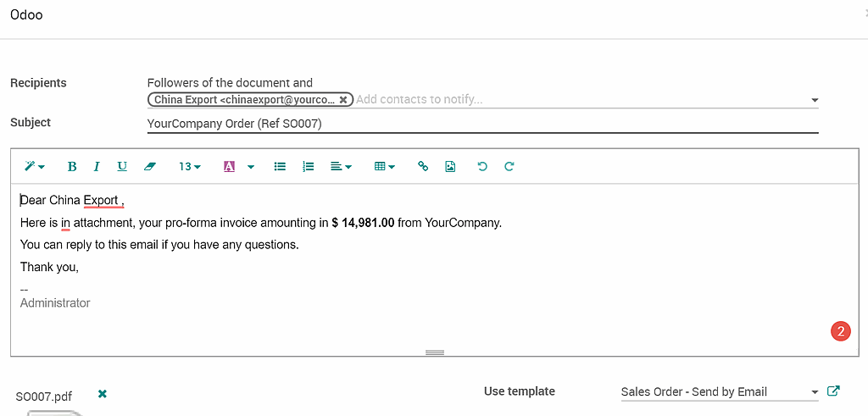Open the template external link icon
This screenshot has width=868, height=416.
(x=833, y=391)
